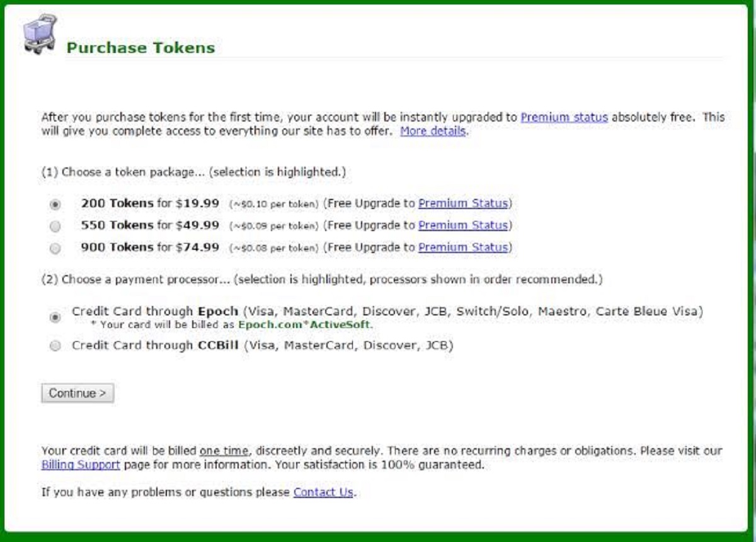Click Premium Status link in 550 Tokens row

[x=463, y=225]
